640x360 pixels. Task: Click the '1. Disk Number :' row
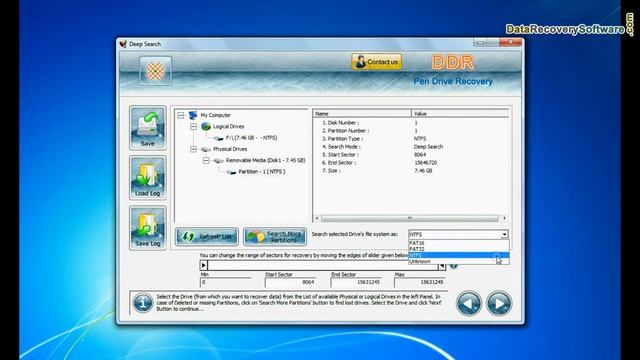click(411, 122)
